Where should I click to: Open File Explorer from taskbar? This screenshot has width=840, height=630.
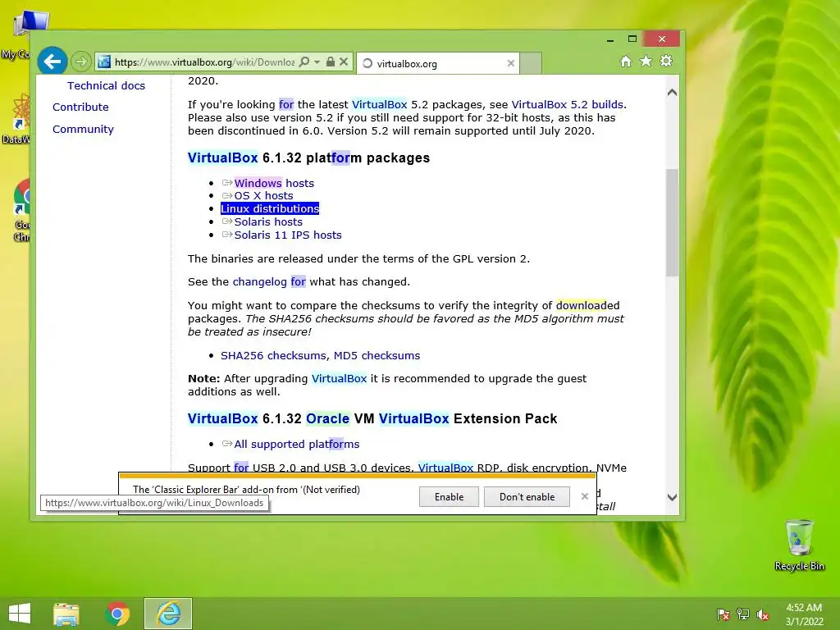(66, 614)
